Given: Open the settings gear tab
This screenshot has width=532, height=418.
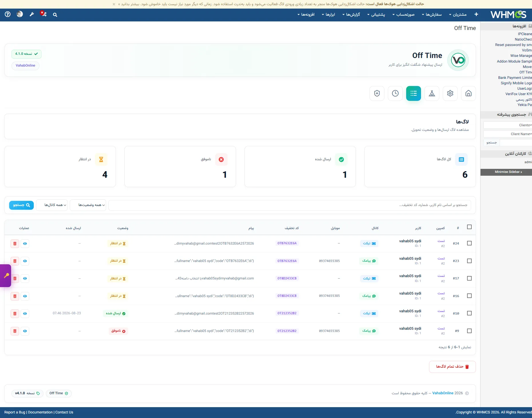Looking at the screenshot, I should pyautogui.click(x=450, y=93).
